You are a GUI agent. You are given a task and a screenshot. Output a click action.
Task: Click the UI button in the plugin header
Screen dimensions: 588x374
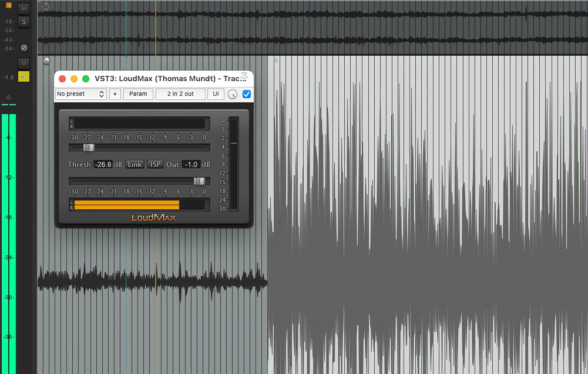pyautogui.click(x=216, y=94)
